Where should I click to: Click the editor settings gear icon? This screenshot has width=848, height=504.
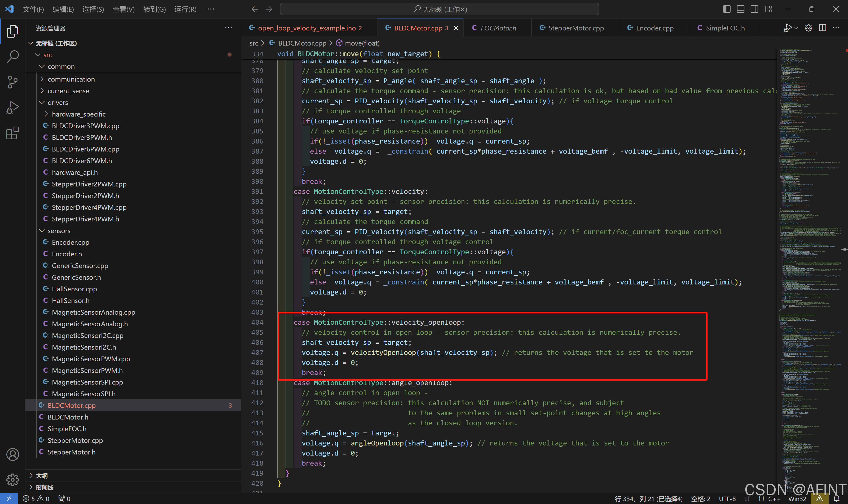[808, 28]
